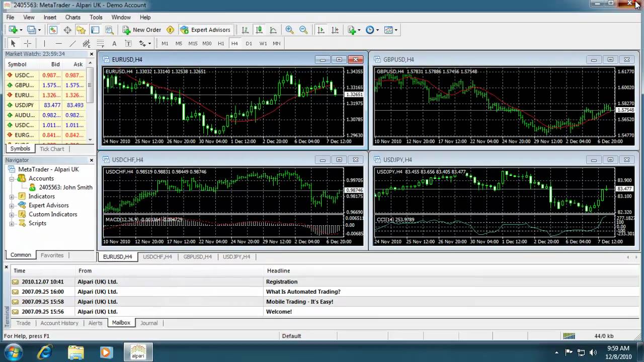Toggle the Market Watch panel icon

(53, 30)
